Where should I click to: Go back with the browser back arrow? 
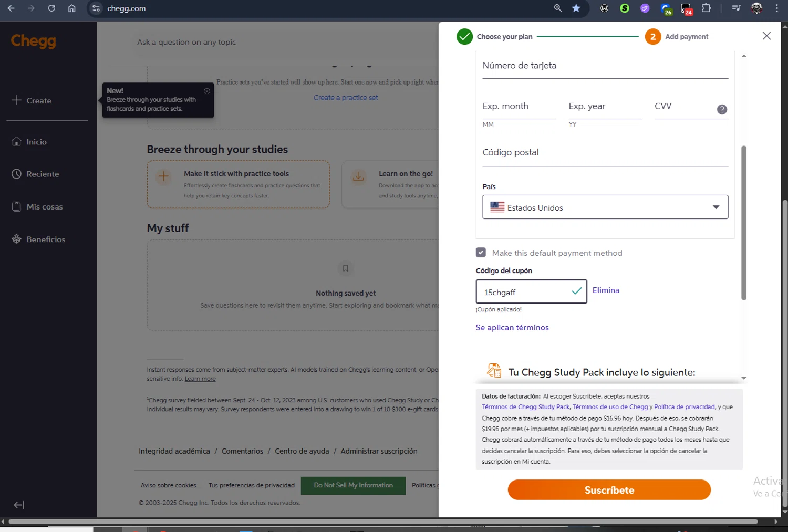coord(11,8)
